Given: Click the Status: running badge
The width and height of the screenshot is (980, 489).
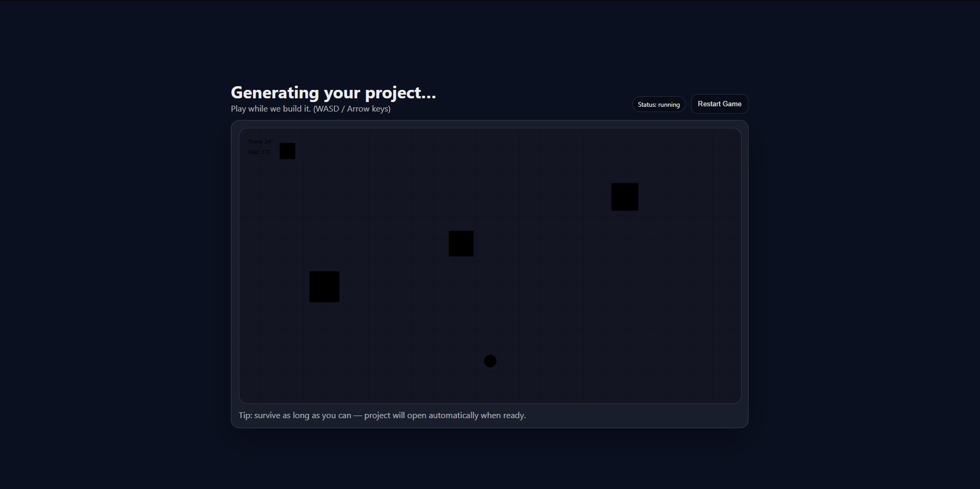Looking at the screenshot, I should 658,104.
